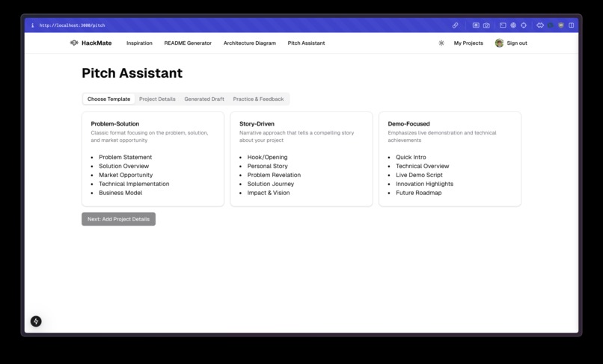Go to Architecture Diagram page
Image resolution: width=603 pixels, height=364 pixels.
(x=250, y=43)
